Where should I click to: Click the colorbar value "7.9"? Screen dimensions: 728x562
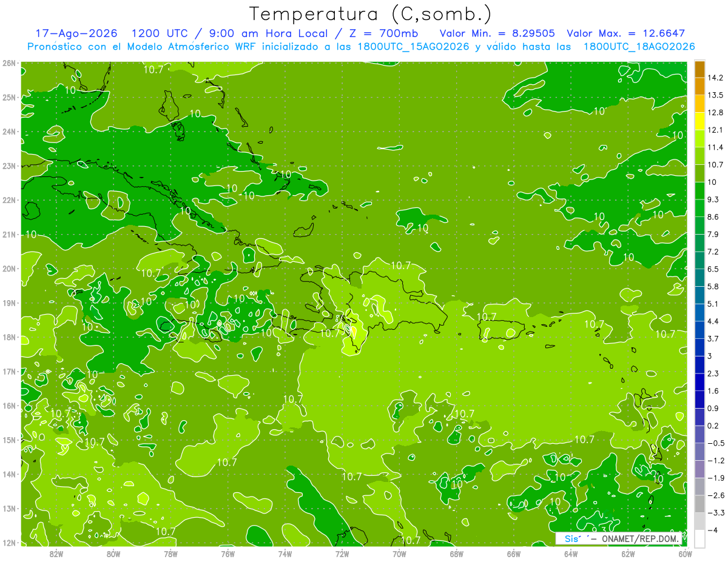click(713, 234)
